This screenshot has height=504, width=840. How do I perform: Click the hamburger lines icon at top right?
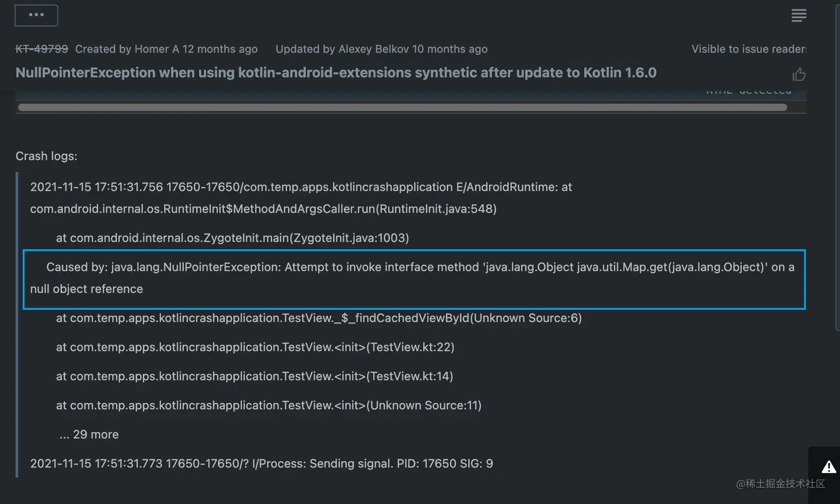[x=798, y=15]
